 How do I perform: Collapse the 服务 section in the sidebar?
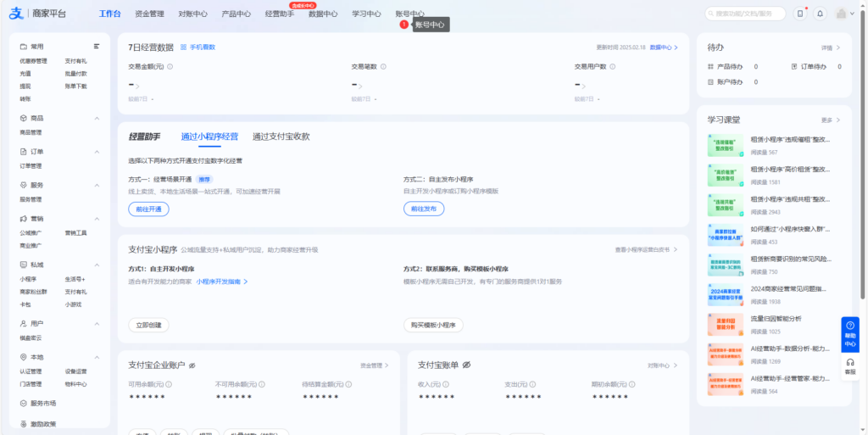(97, 186)
